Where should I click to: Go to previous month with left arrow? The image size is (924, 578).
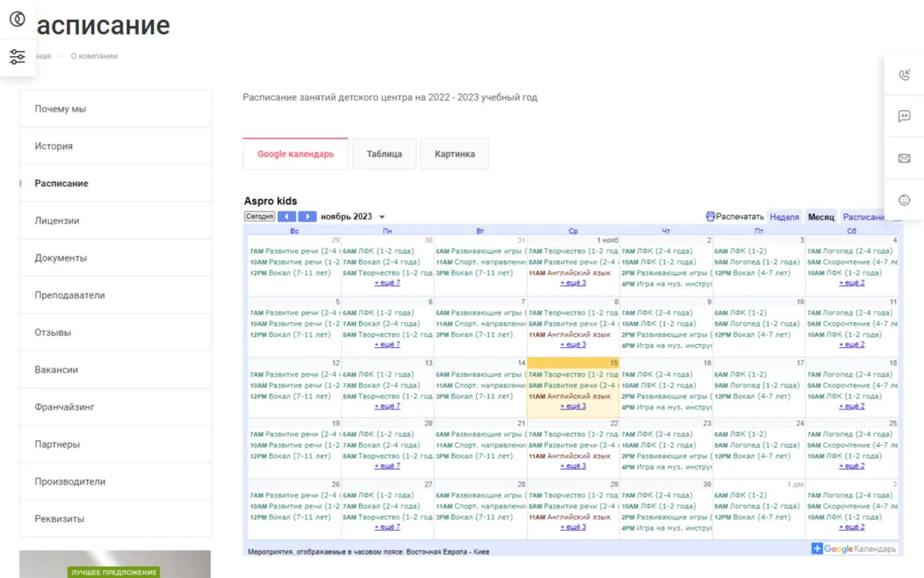[287, 217]
